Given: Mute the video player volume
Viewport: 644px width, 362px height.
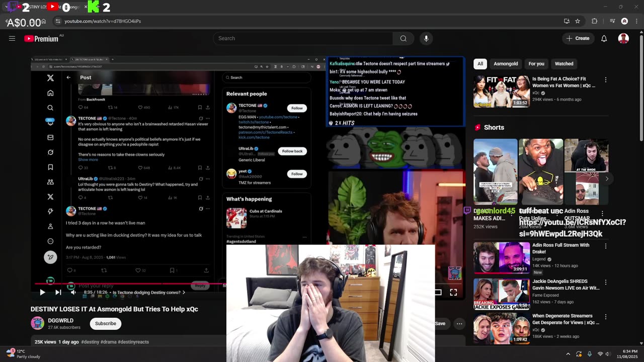Looking at the screenshot, I should [73, 292].
